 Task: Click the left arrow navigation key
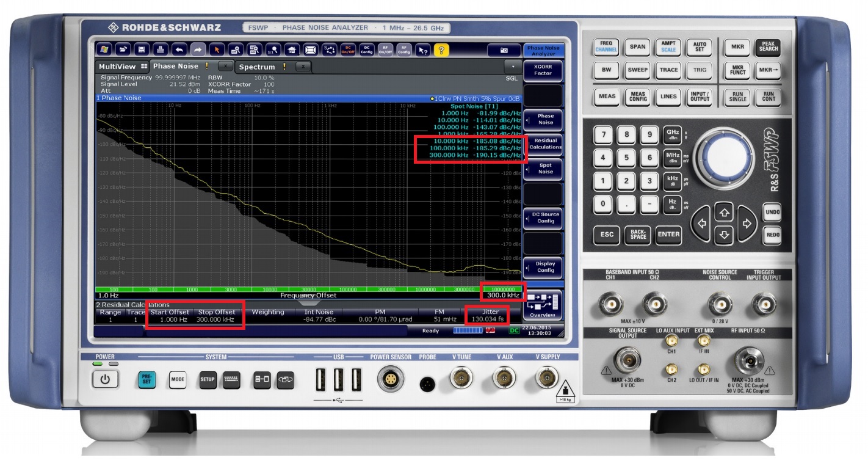click(701, 224)
